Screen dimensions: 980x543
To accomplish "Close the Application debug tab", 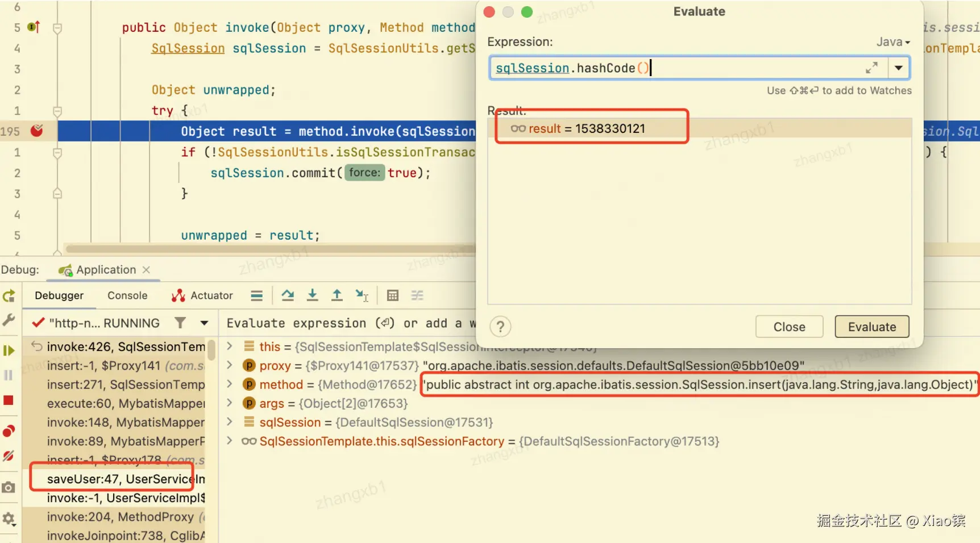I will coord(146,270).
